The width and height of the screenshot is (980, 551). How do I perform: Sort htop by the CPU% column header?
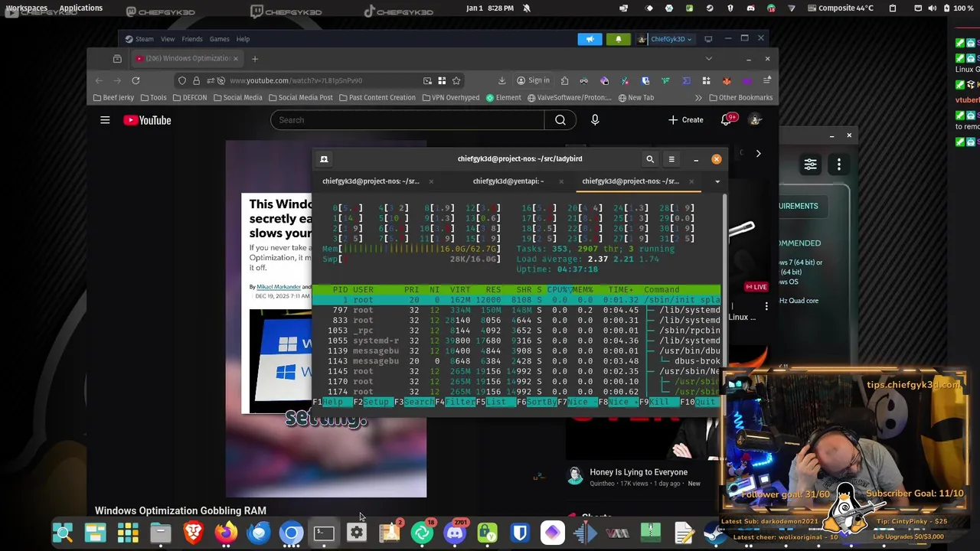pyautogui.click(x=558, y=290)
